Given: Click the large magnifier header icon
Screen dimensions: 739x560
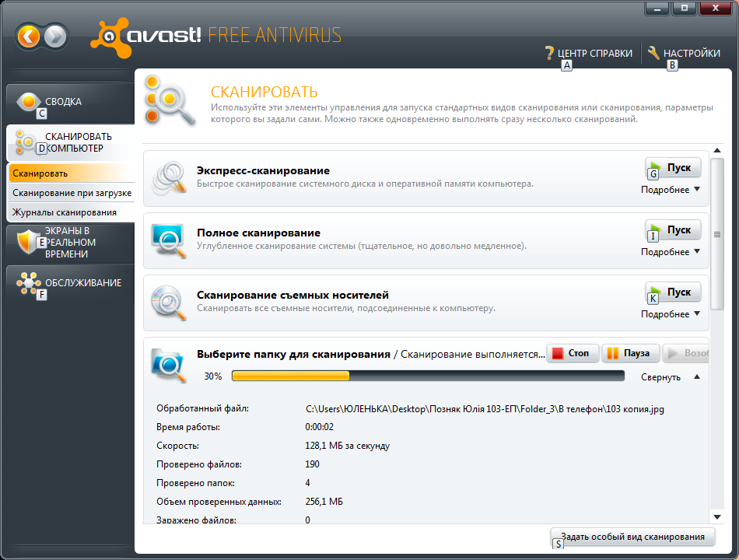Looking at the screenshot, I should tap(170, 101).
